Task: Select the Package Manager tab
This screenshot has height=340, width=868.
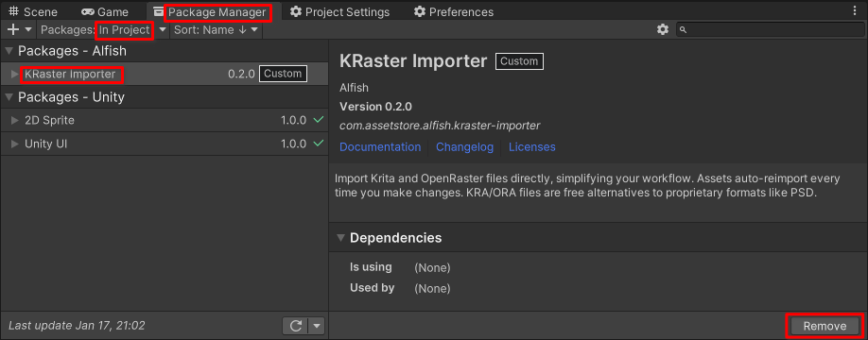Action: [210, 11]
